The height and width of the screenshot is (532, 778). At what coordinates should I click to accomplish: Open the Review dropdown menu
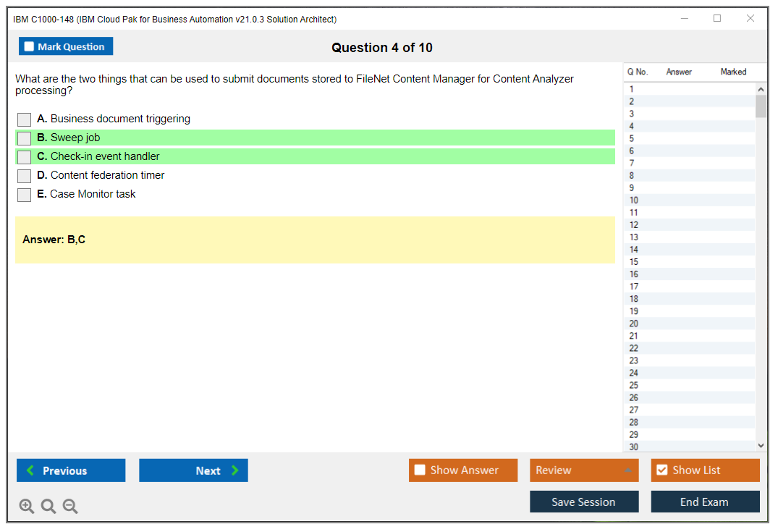[584, 470]
